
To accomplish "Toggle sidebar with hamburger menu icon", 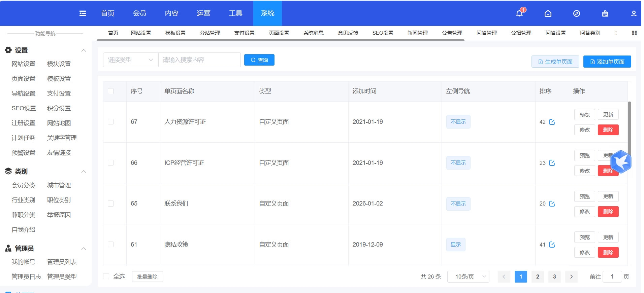I will [83, 13].
